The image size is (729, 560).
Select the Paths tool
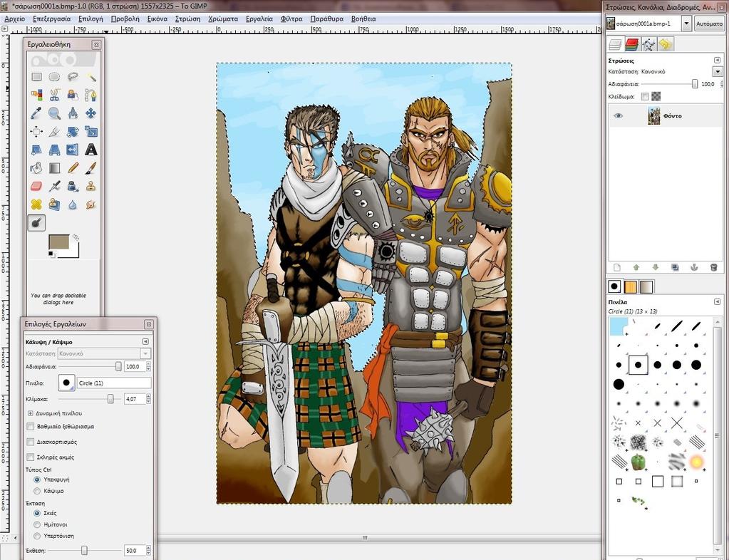tap(91, 95)
